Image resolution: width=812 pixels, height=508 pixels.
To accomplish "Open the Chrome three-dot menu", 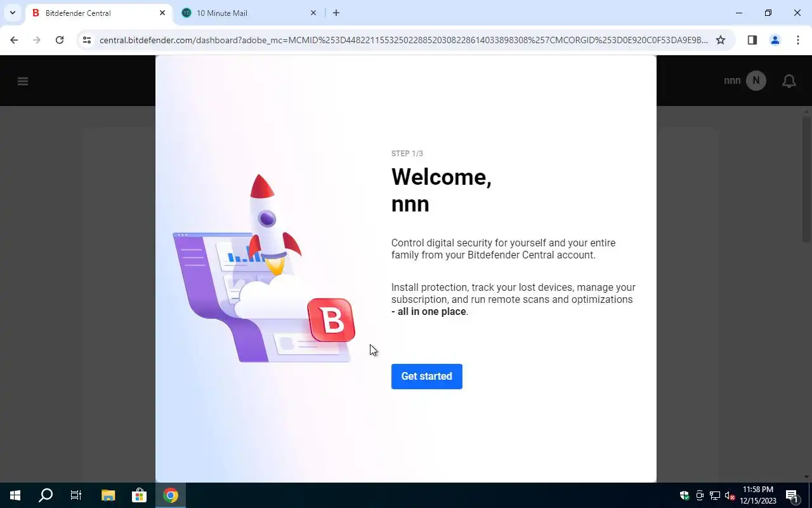I will [797, 40].
